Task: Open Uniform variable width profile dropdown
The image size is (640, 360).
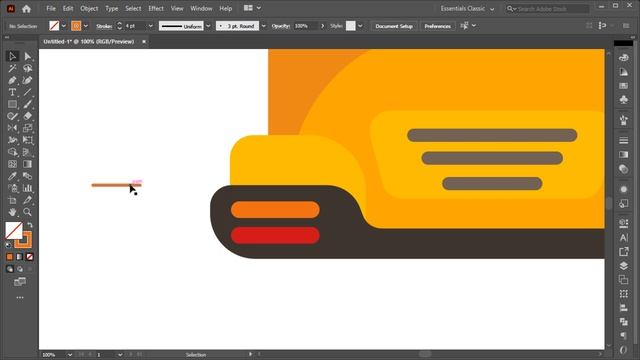Action: [x=208, y=26]
